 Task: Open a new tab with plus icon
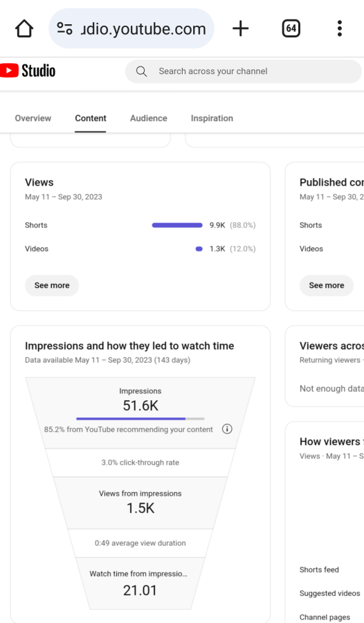240,28
